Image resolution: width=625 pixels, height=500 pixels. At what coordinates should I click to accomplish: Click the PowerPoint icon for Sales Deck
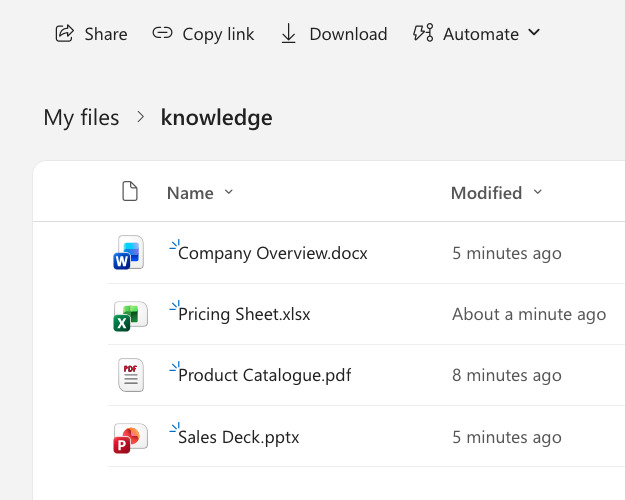tap(130, 438)
